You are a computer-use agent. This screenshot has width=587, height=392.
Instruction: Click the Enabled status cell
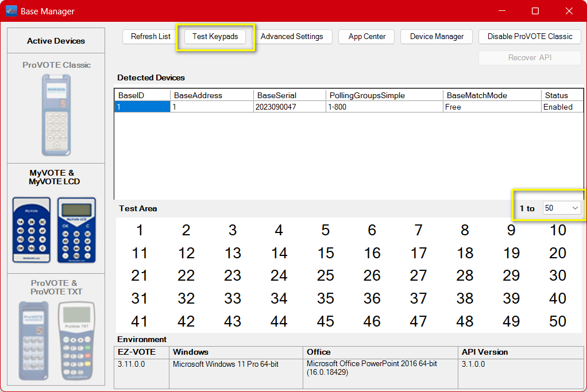[x=562, y=107]
